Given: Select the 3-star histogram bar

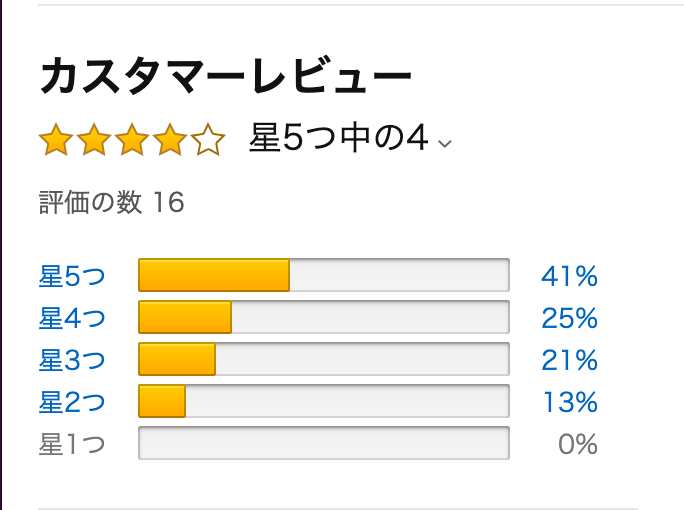Looking at the screenshot, I should pos(324,359).
